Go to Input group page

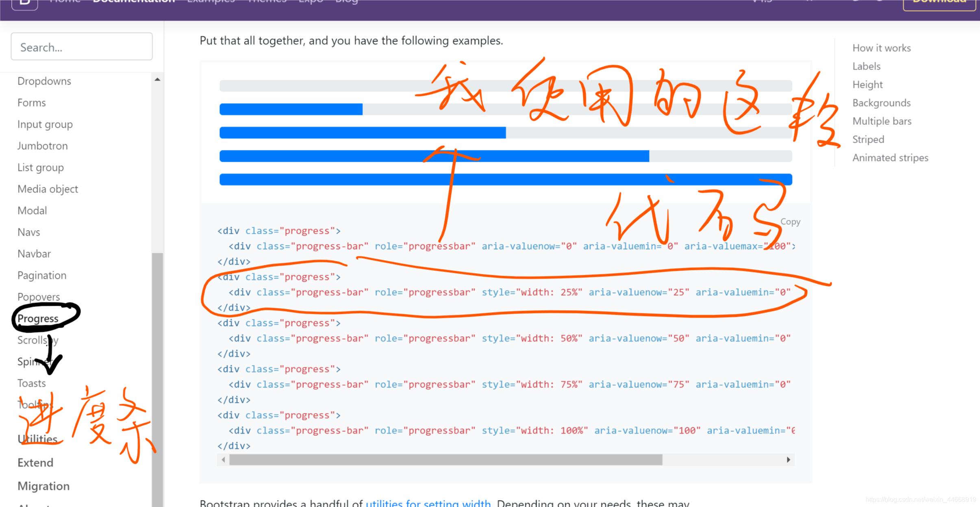pyautogui.click(x=45, y=124)
